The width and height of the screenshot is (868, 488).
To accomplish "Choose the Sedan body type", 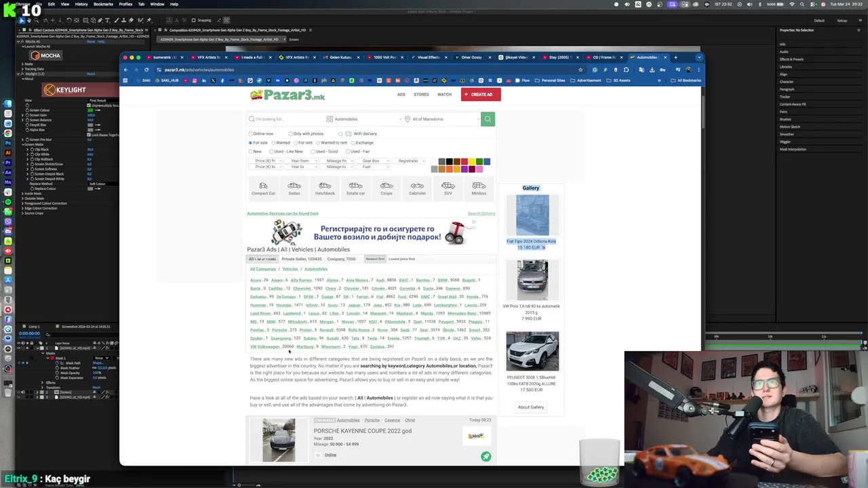I will pyautogui.click(x=294, y=188).
